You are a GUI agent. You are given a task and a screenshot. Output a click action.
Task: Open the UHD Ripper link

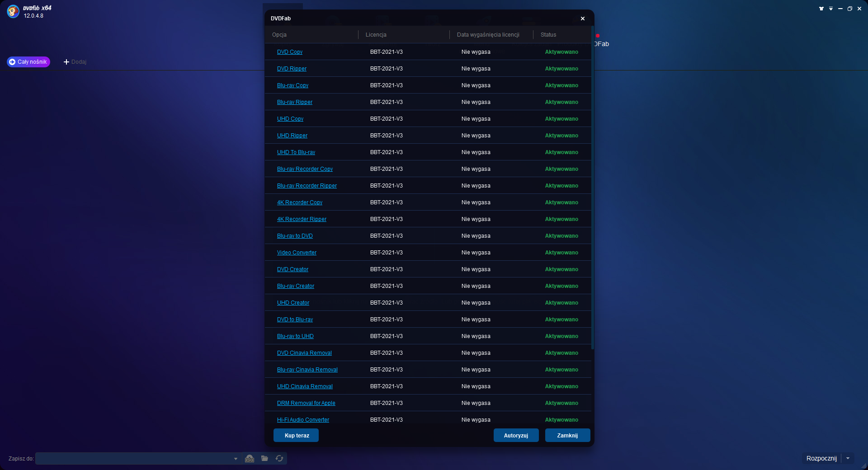(x=292, y=136)
